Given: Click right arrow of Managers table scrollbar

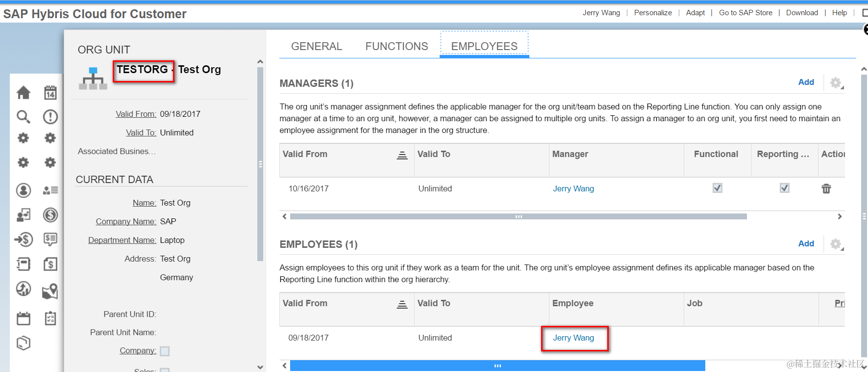Looking at the screenshot, I should click(x=840, y=216).
